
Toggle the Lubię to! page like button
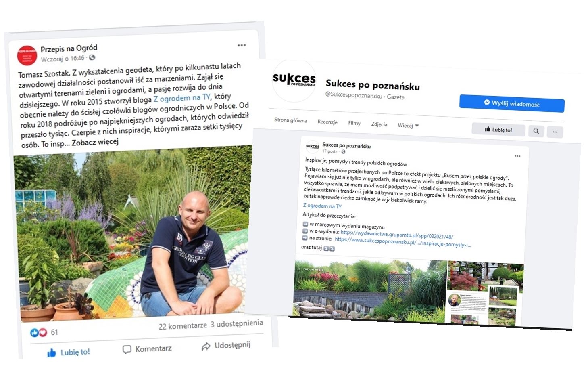[498, 130]
